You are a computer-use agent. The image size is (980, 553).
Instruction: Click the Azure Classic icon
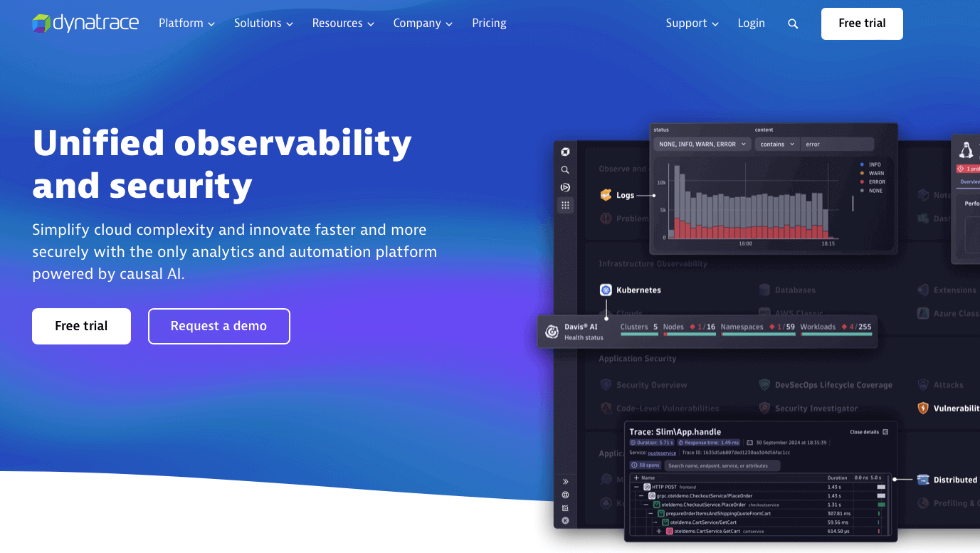(923, 313)
